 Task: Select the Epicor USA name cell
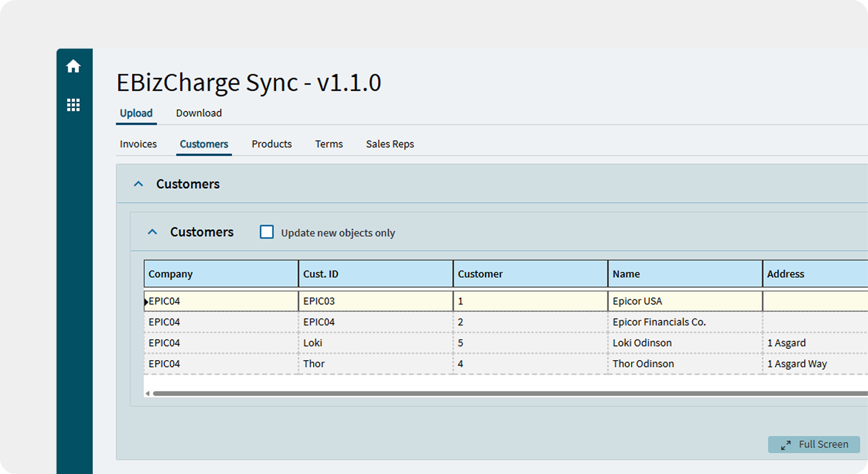pos(685,301)
